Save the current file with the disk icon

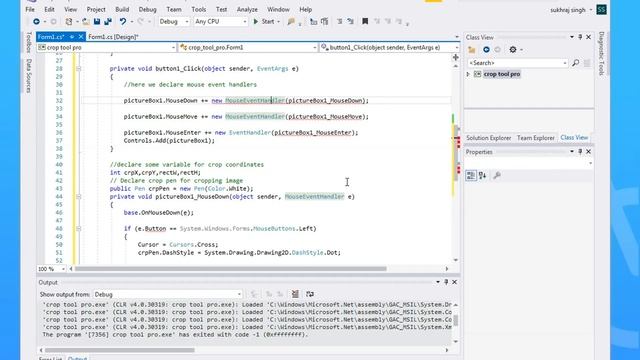97,22
